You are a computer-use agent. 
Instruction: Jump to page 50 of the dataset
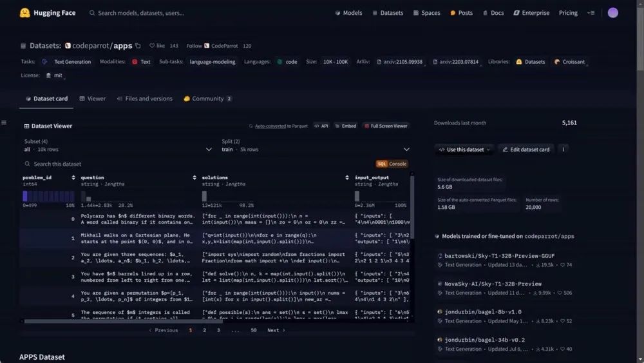click(x=253, y=330)
